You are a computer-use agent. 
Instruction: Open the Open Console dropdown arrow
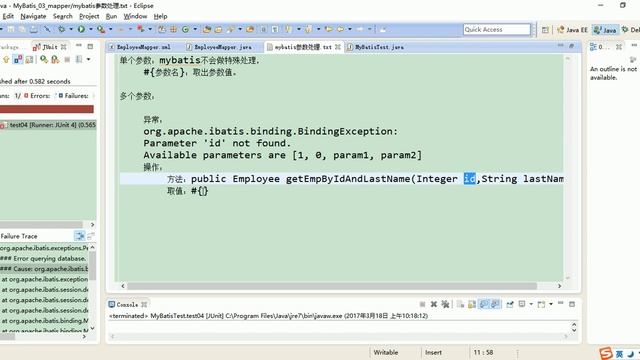point(551,304)
